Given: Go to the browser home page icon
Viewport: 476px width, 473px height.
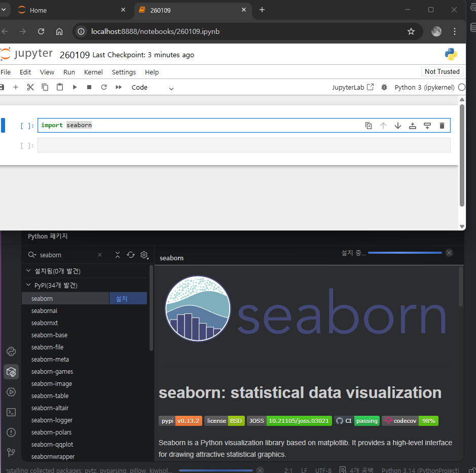Looking at the screenshot, I should (x=59, y=31).
